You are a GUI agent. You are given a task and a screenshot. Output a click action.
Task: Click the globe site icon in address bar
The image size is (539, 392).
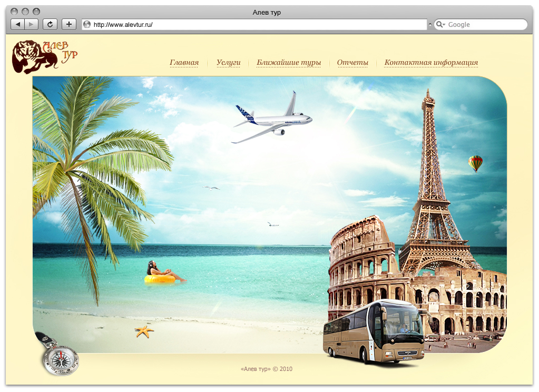(87, 24)
